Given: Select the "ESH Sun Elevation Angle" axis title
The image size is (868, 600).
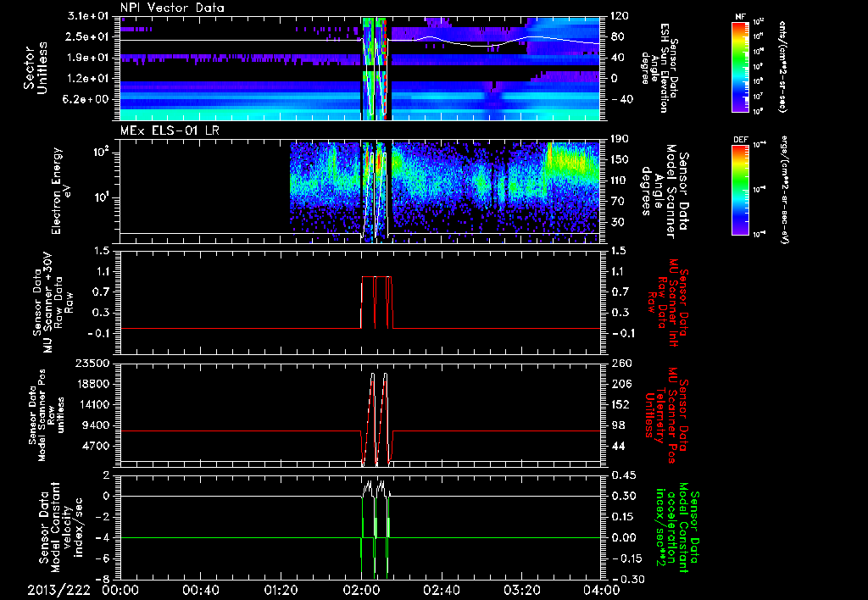Looking at the screenshot, I should click(x=660, y=68).
